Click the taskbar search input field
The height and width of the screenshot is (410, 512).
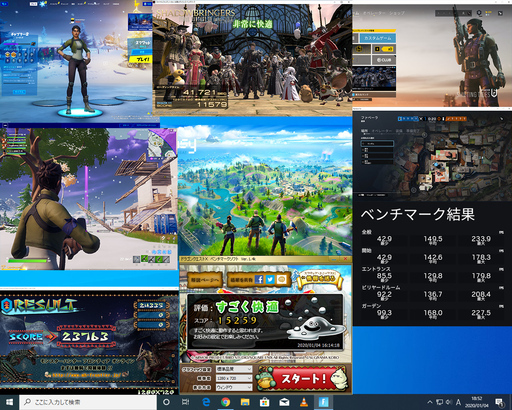[88, 402]
